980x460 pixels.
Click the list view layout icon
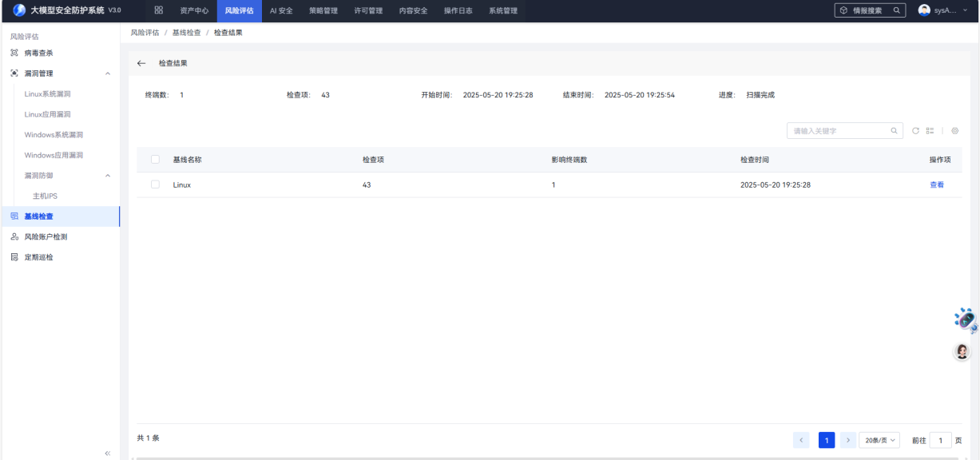coord(930,131)
